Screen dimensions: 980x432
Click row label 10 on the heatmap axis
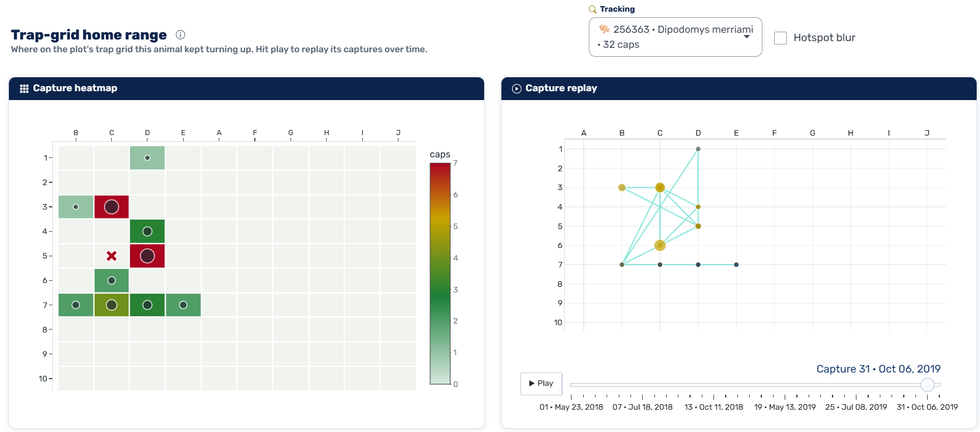(43, 379)
